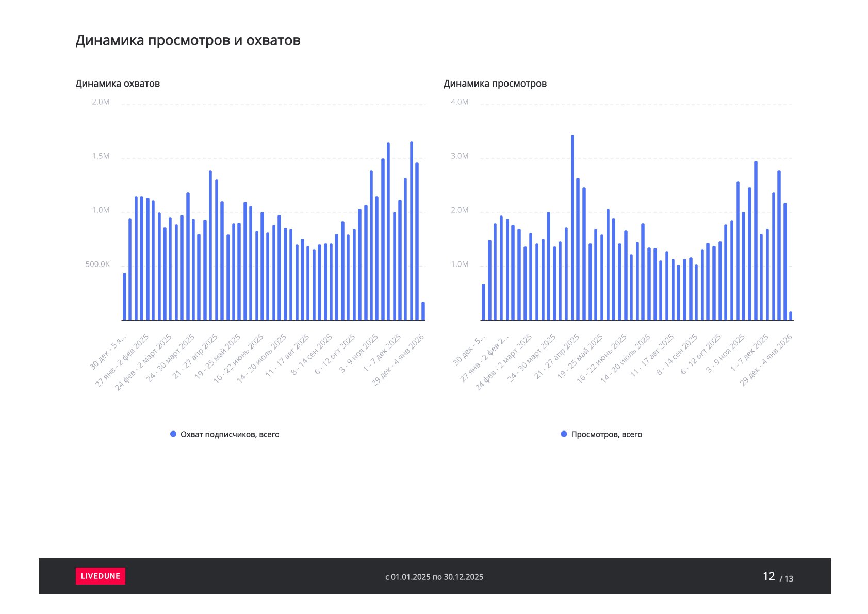Viewport: 868px width, 614px height.
Task: Click the Динамика охватов chart heading
Action: tap(118, 84)
